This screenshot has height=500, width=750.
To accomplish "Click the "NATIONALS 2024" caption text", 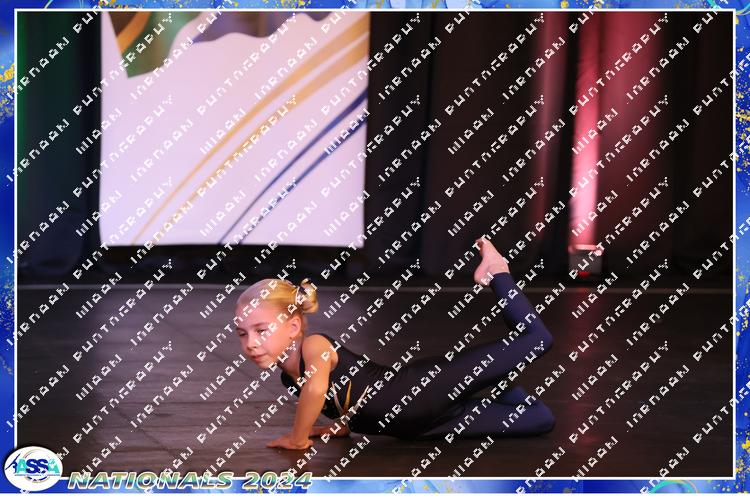I will (190, 480).
